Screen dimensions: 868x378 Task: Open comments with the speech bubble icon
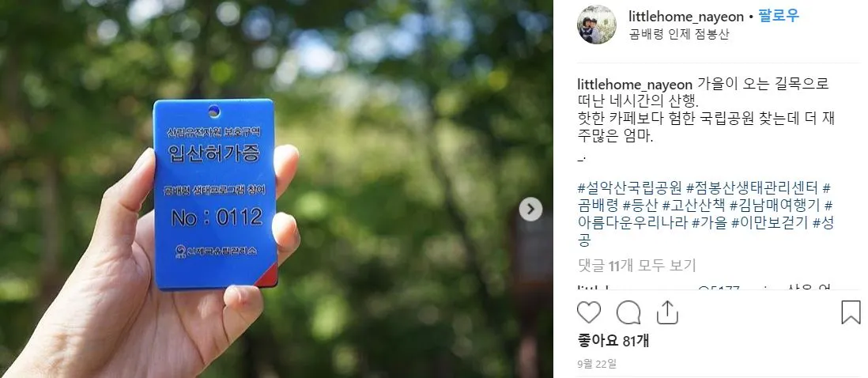coord(628,312)
